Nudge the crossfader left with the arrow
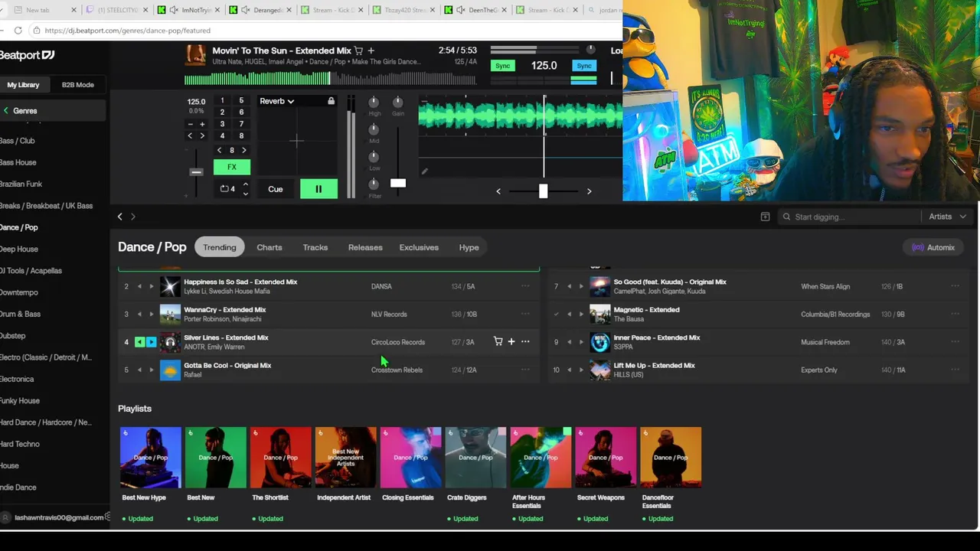 (498, 191)
